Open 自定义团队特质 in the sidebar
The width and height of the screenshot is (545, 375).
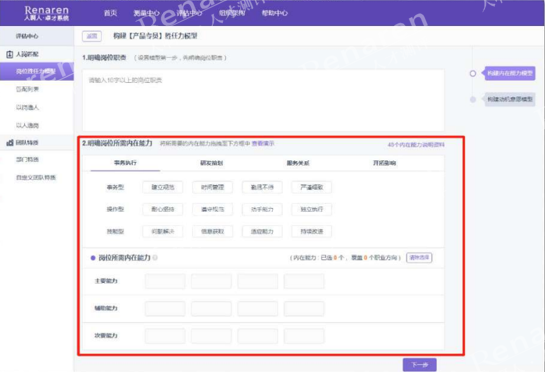tap(36, 178)
